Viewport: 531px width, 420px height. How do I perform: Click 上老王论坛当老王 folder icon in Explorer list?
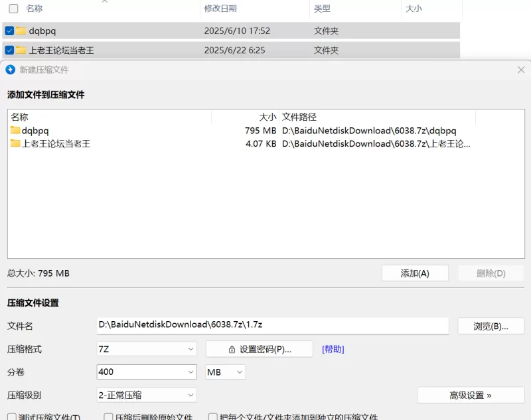coord(21,50)
